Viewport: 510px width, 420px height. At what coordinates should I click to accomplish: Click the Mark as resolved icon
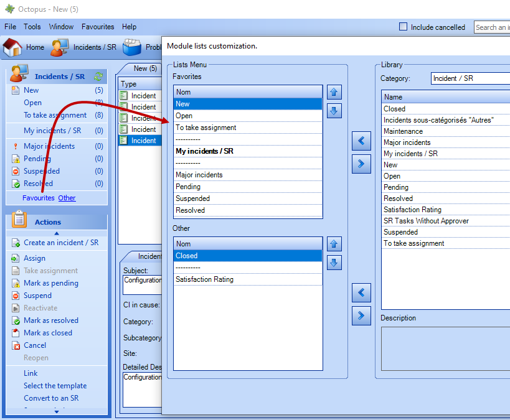pyautogui.click(x=16, y=320)
